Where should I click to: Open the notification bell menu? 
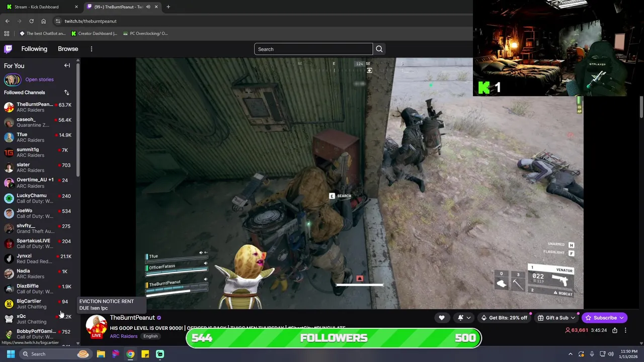pos(464,318)
